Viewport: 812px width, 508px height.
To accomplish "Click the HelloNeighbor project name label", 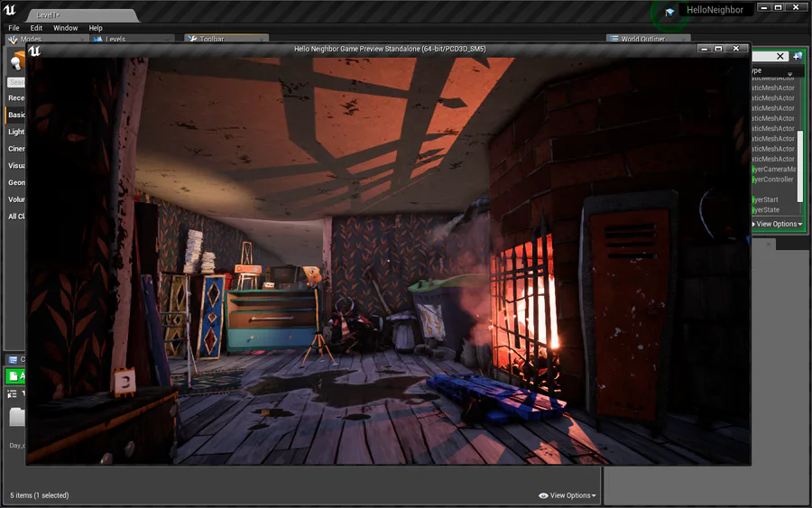I will pyautogui.click(x=715, y=10).
